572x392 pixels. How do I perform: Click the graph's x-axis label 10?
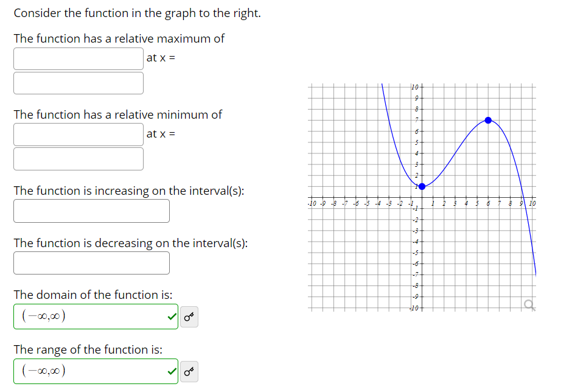(533, 203)
